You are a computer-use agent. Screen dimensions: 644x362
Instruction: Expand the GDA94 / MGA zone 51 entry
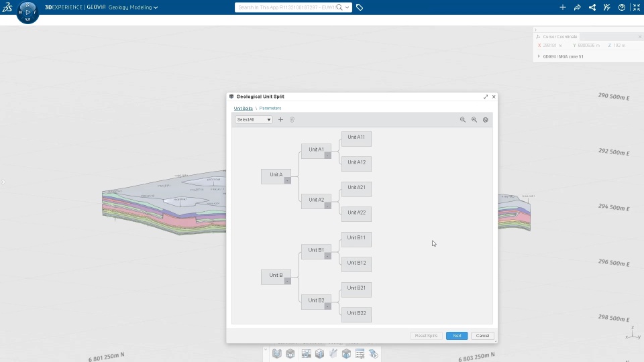pyautogui.click(x=539, y=56)
